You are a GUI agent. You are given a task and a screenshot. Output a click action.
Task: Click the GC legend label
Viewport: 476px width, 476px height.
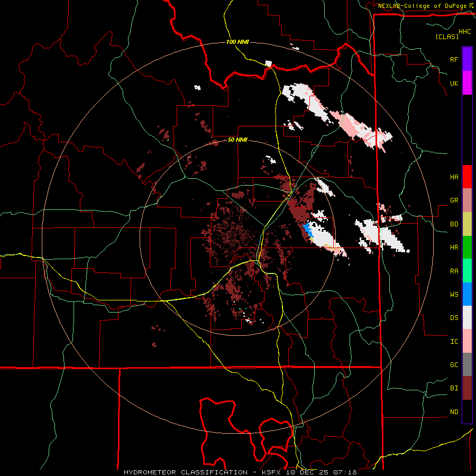[454, 365]
